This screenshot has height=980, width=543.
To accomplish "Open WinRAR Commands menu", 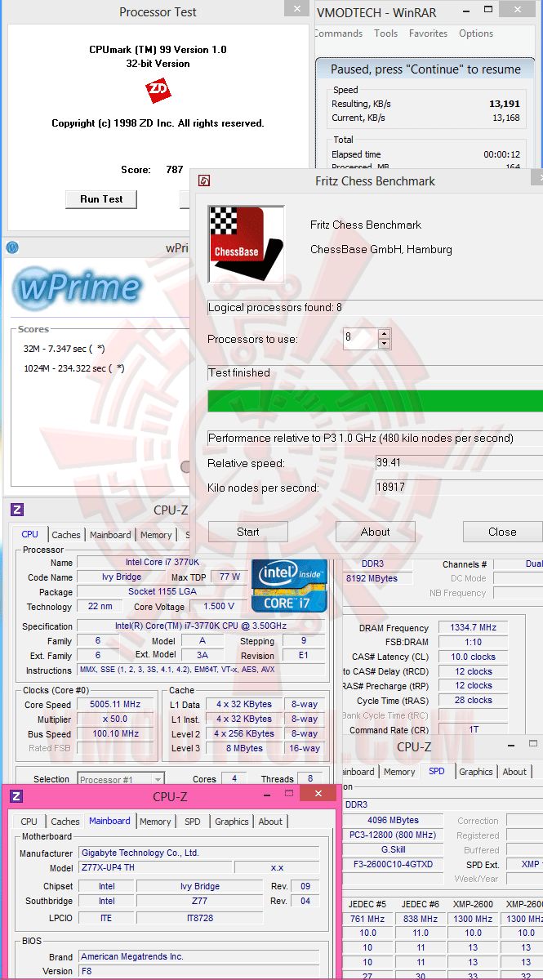I will (338, 33).
